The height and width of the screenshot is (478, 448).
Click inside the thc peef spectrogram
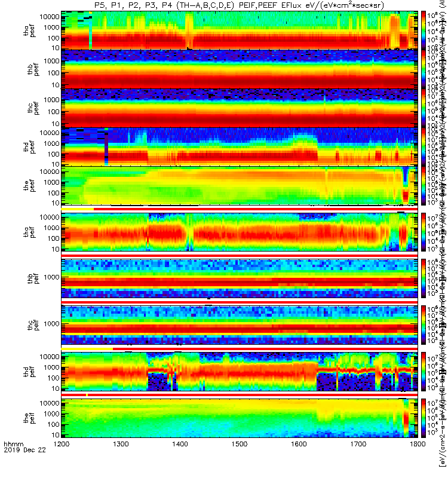coord(240,108)
